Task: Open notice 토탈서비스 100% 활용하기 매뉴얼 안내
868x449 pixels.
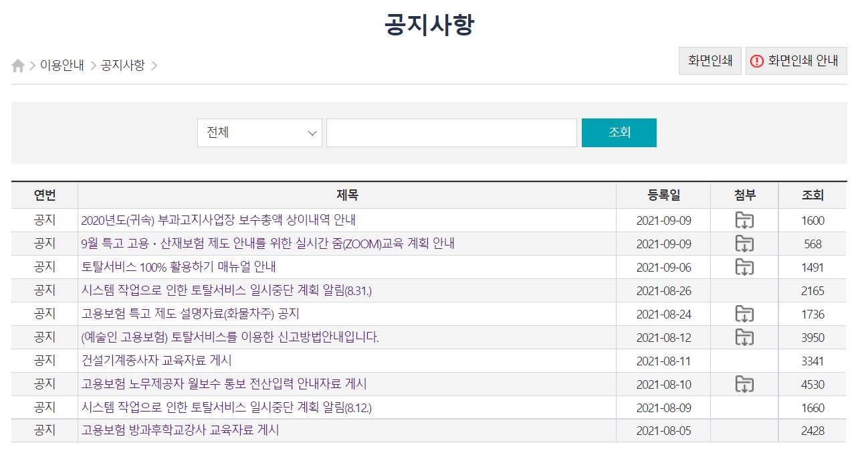Action: point(179,267)
